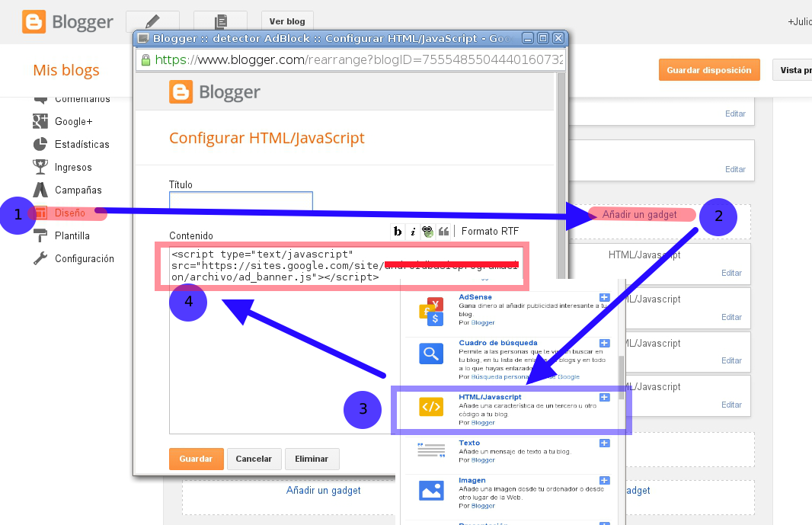Viewport: 812px width, 525px height.
Task: Click the Campañas icon
Action: pos(40,190)
